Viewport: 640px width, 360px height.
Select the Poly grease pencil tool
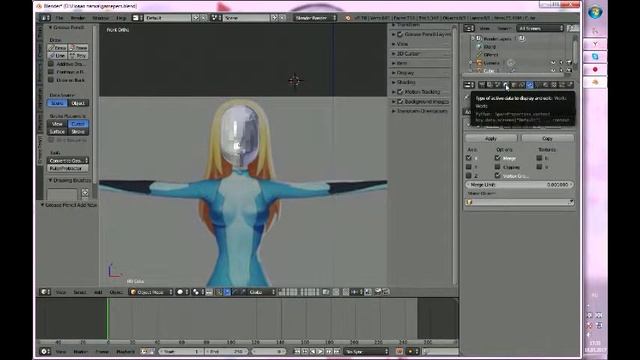tap(78, 55)
